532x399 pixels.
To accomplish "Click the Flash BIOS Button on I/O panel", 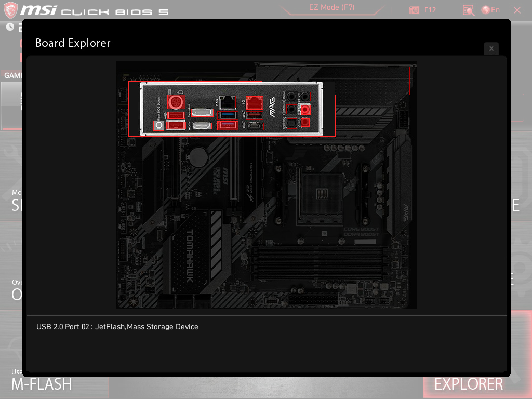I will click(x=159, y=126).
